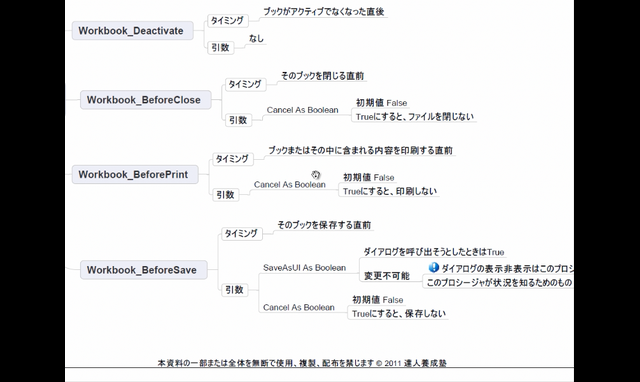This screenshot has width=640, height=382.
Task: Click 引数 node under Workbook_BeforeClose
Action: click(x=238, y=120)
